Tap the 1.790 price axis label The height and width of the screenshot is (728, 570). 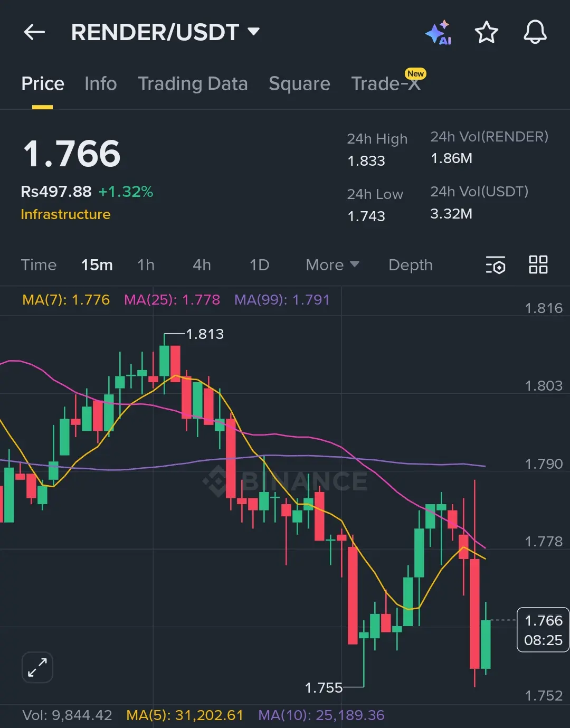click(544, 464)
